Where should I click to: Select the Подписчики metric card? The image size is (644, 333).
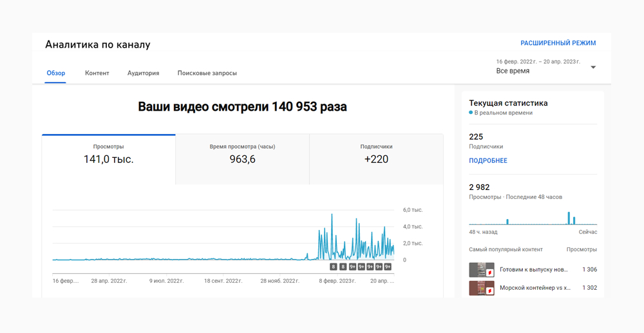(x=376, y=155)
